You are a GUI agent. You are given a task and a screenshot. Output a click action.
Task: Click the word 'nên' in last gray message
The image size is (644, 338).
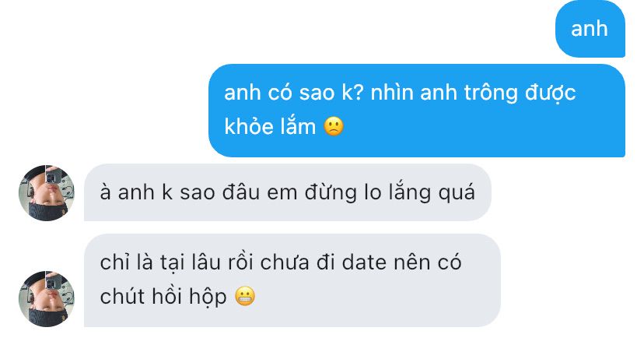click(406, 262)
